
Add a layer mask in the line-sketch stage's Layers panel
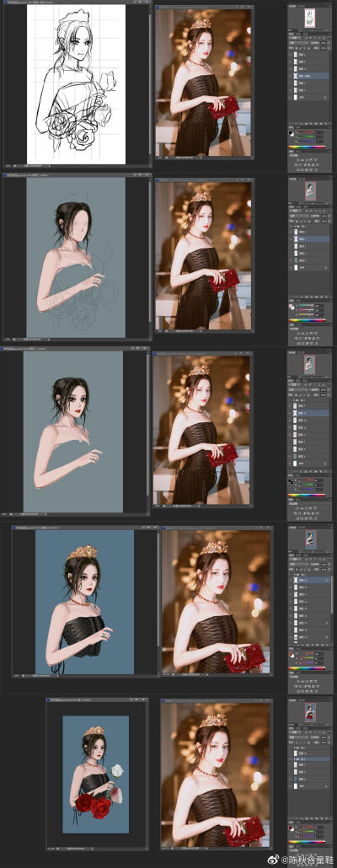[306, 124]
